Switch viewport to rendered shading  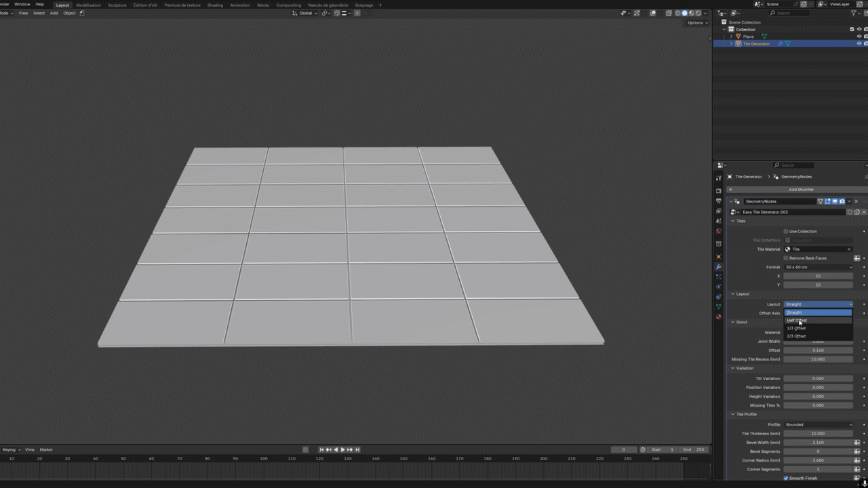698,13
